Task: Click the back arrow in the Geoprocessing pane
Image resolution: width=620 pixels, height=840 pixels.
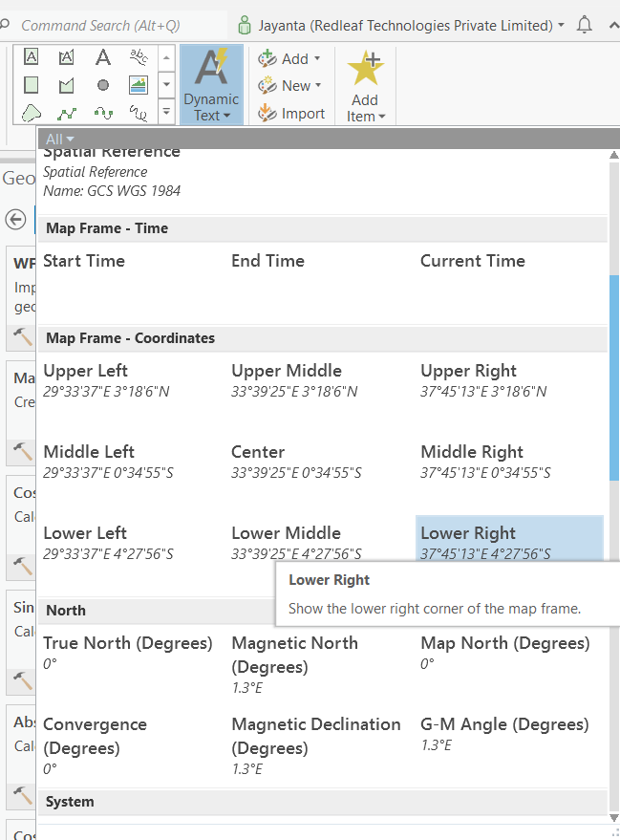Action: pyautogui.click(x=15, y=220)
